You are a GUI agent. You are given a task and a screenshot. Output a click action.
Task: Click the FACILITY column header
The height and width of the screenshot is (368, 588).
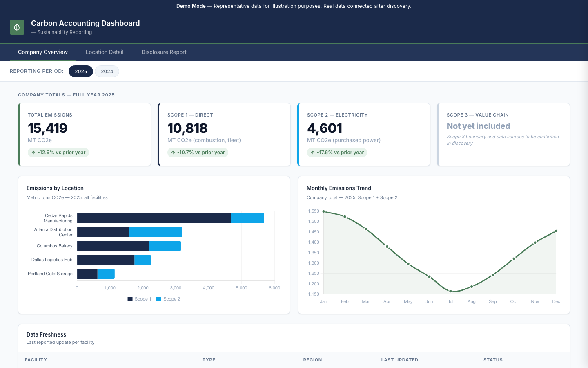36,360
